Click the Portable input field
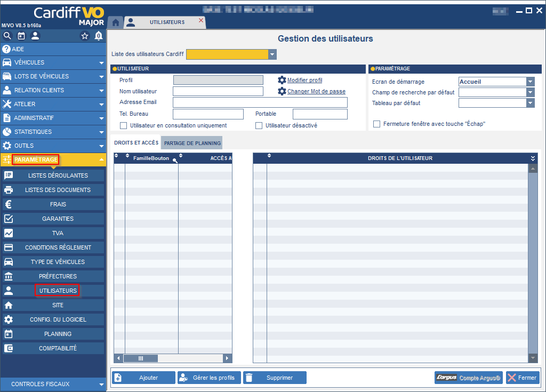 point(320,114)
